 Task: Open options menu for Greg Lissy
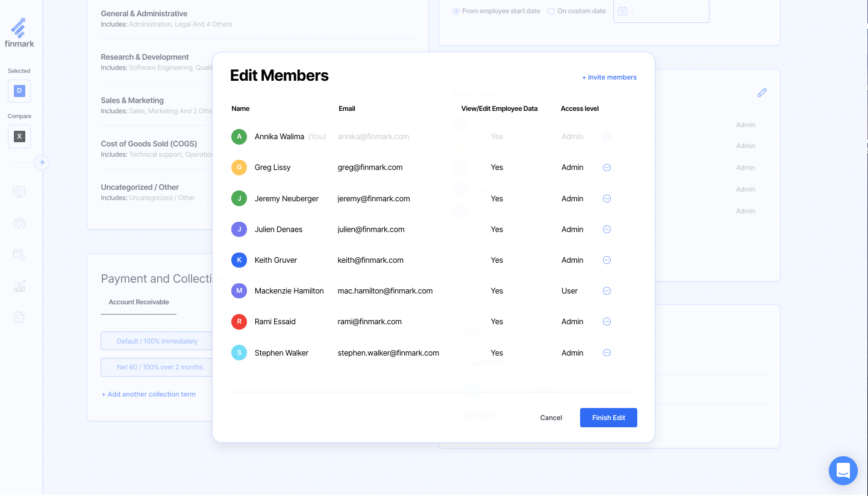pyautogui.click(x=607, y=168)
